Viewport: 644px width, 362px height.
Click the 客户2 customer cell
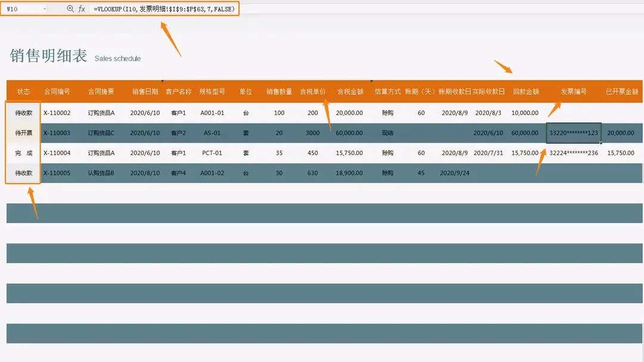(x=179, y=133)
